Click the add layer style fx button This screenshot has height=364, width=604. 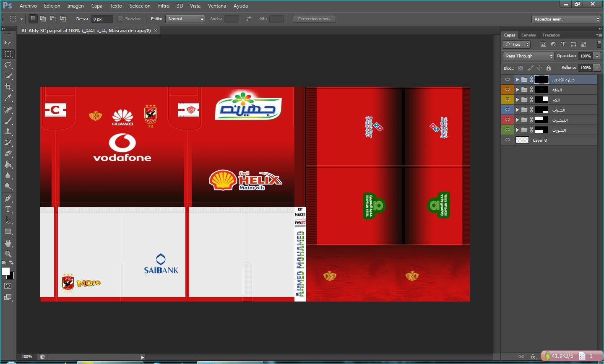point(533,356)
